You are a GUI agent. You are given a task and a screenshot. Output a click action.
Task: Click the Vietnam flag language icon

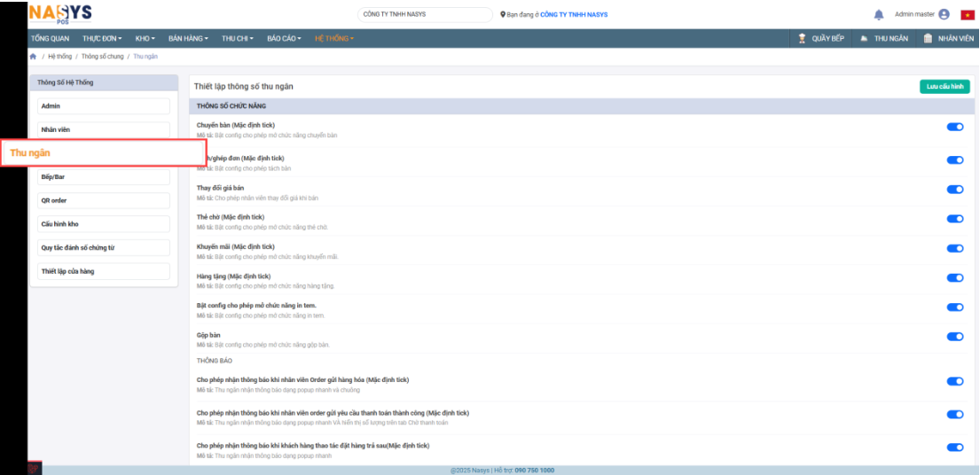pyautogui.click(x=967, y=15)
